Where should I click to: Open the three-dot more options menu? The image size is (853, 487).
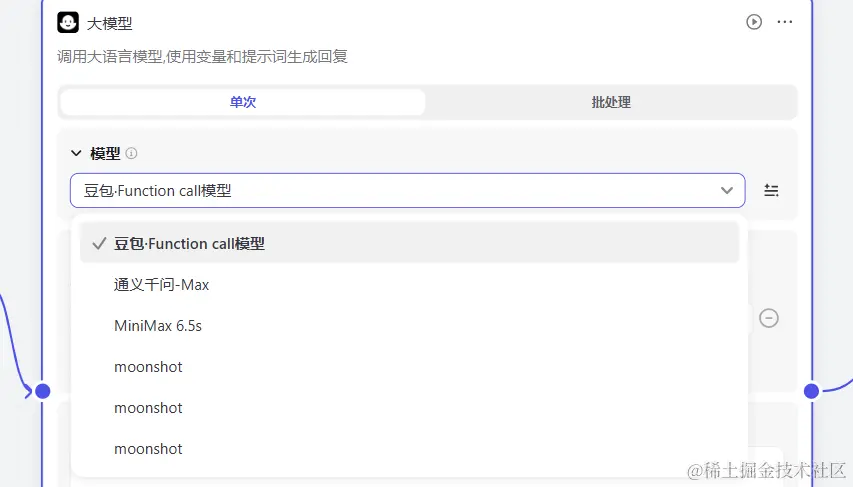pos(784,22)
